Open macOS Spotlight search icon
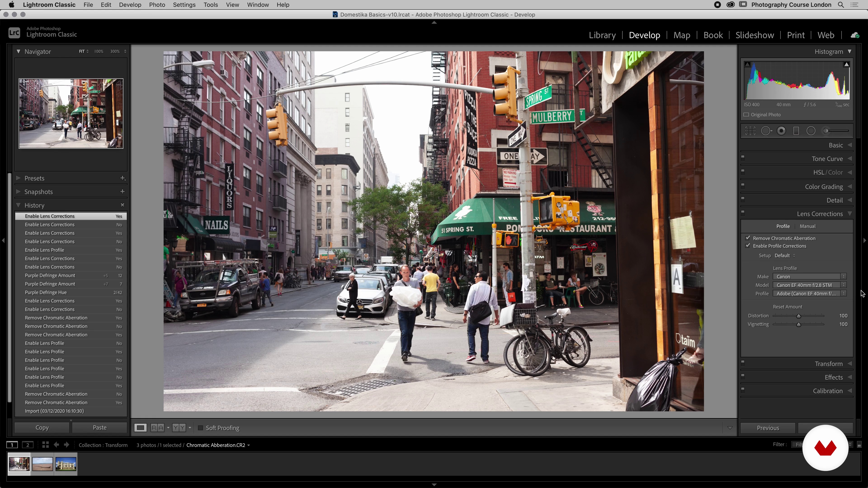 [841, 5]
